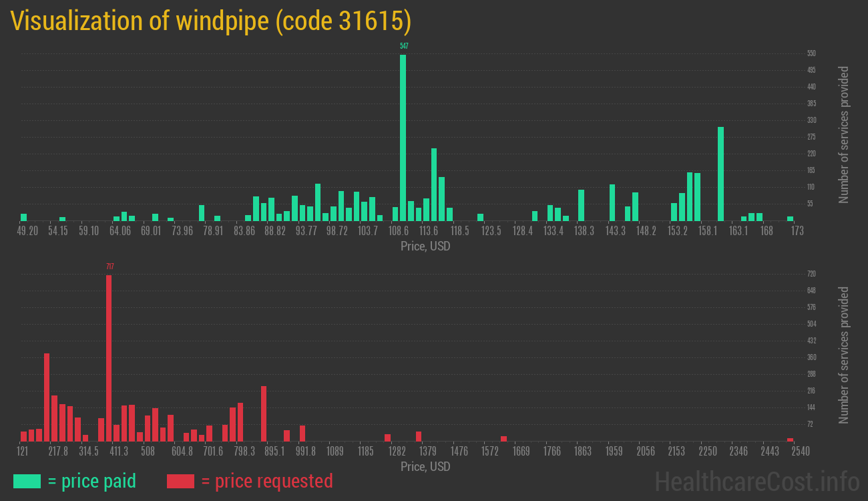
Task: Click the tall green bar near price 158.1
Action: tap(720, 174)
